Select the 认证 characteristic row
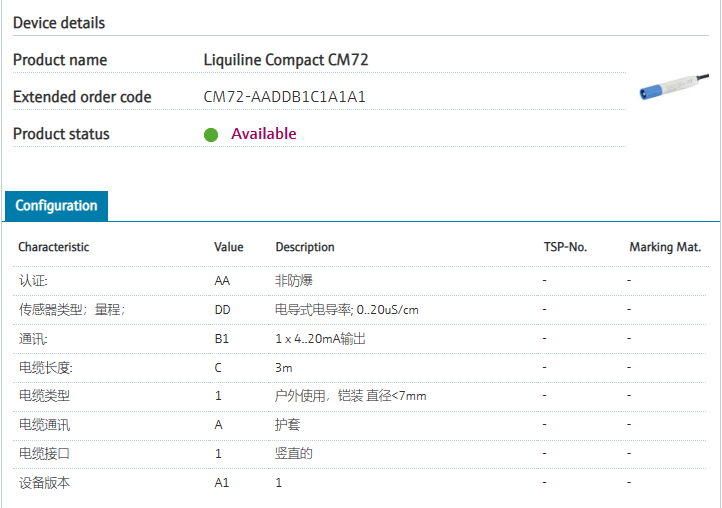This screenshot has height=508, width=722. click(33, 281)
